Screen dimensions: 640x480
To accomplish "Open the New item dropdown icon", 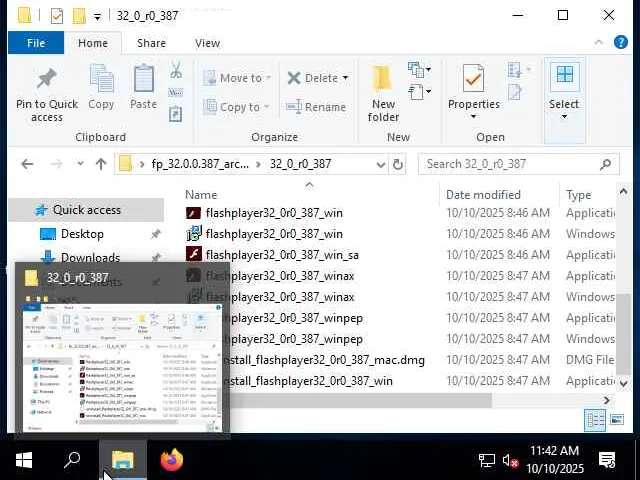I will tap(419, 69).
